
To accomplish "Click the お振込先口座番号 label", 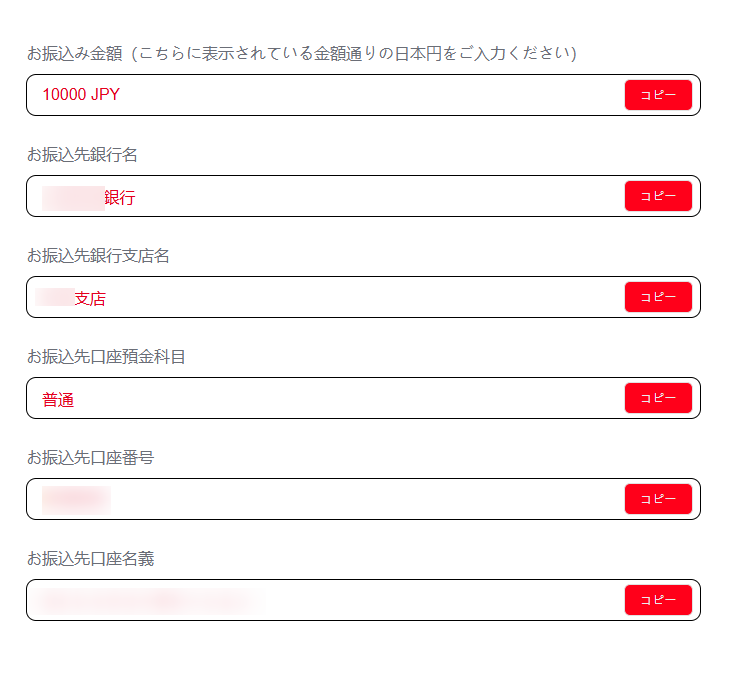I will (90, 458).
